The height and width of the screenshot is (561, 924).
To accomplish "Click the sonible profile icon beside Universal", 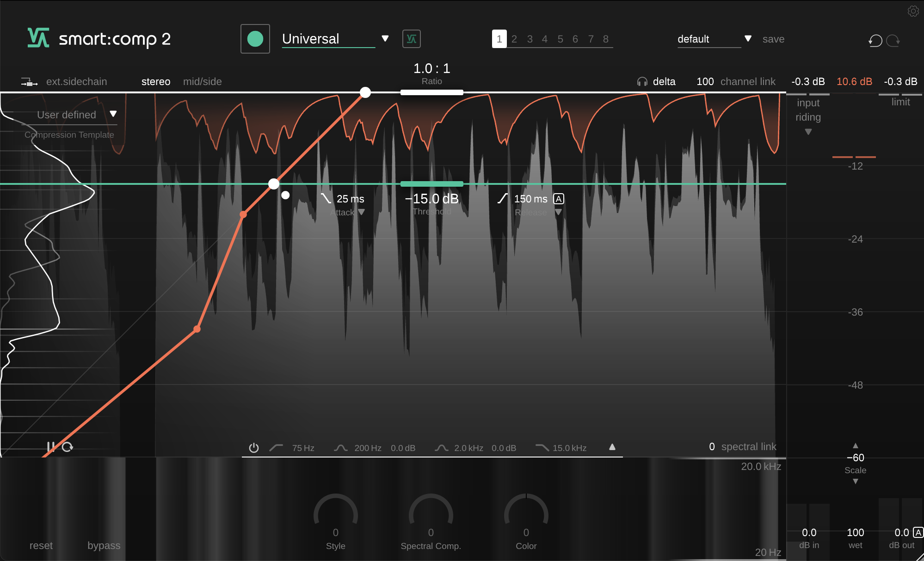I will [411, 39].
